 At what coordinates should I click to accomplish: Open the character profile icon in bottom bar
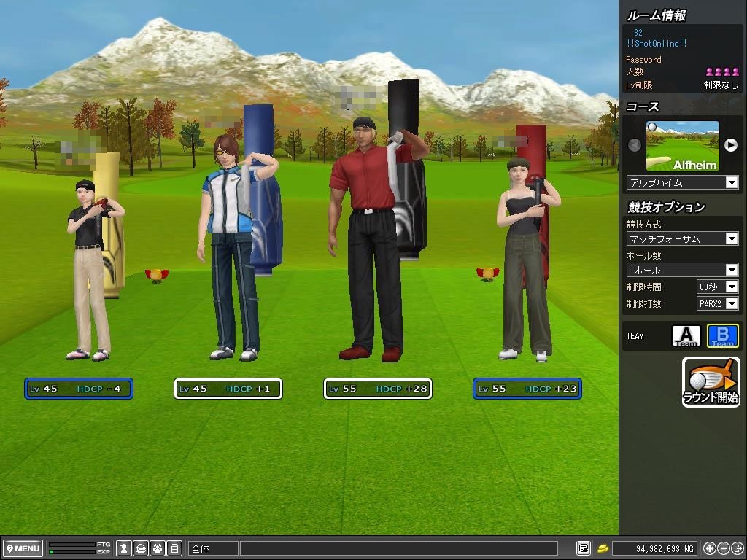coord(125,548)
